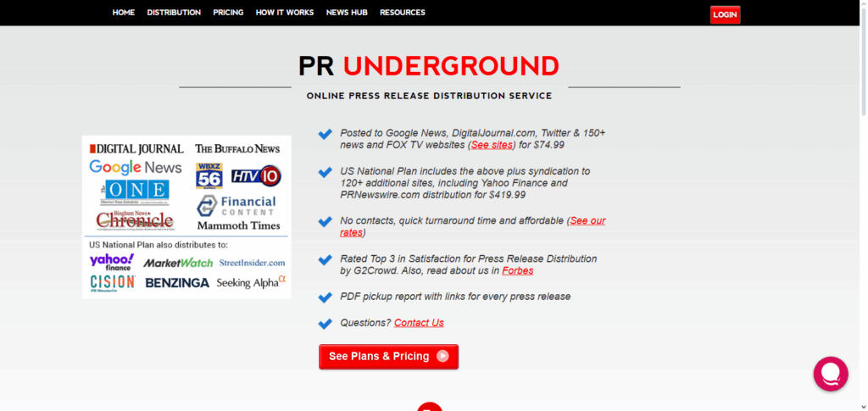Click the See Plans & Pricing button
The width and height of the screenshot is (868, 411).
pyautogui.click(x=388, y=357)
